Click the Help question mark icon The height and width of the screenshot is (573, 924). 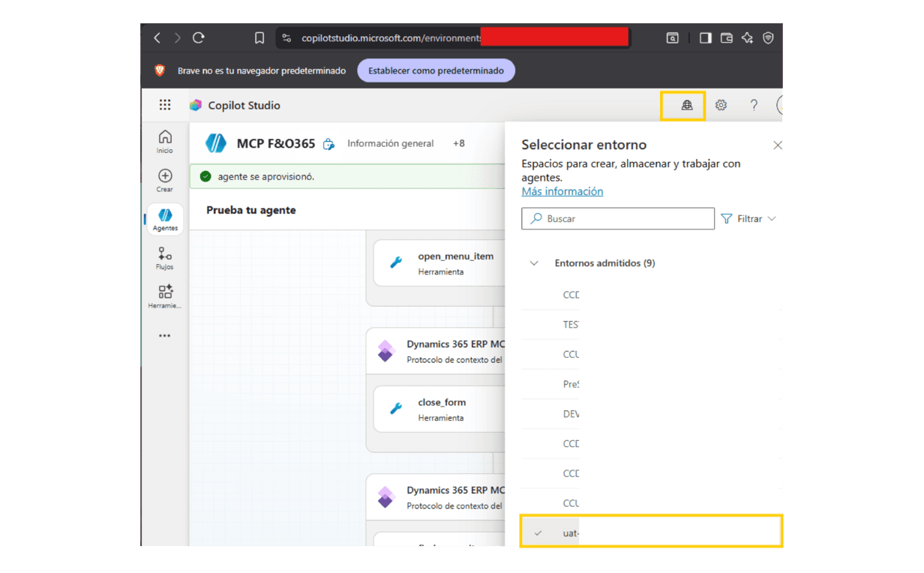(x=754, y=106)
